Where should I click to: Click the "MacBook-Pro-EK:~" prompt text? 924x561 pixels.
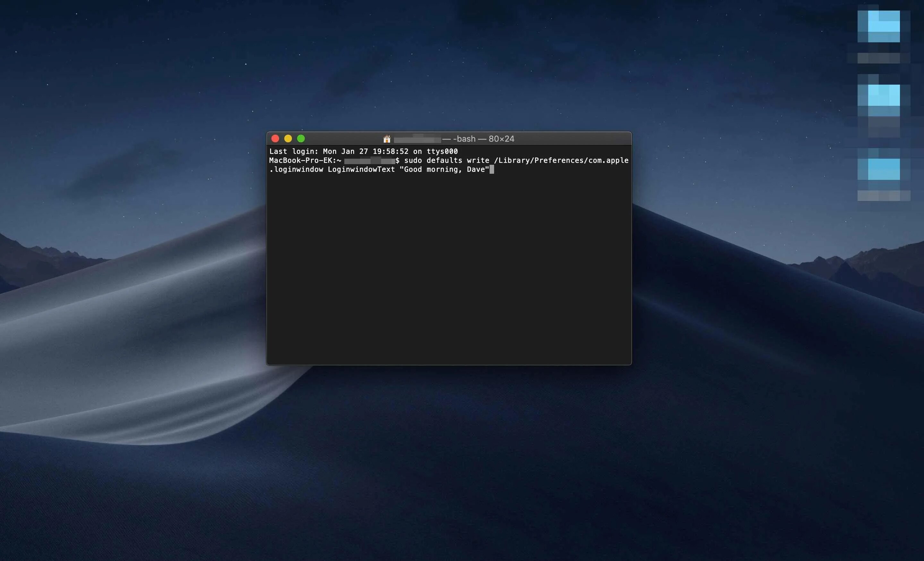(x=305, y=160)
